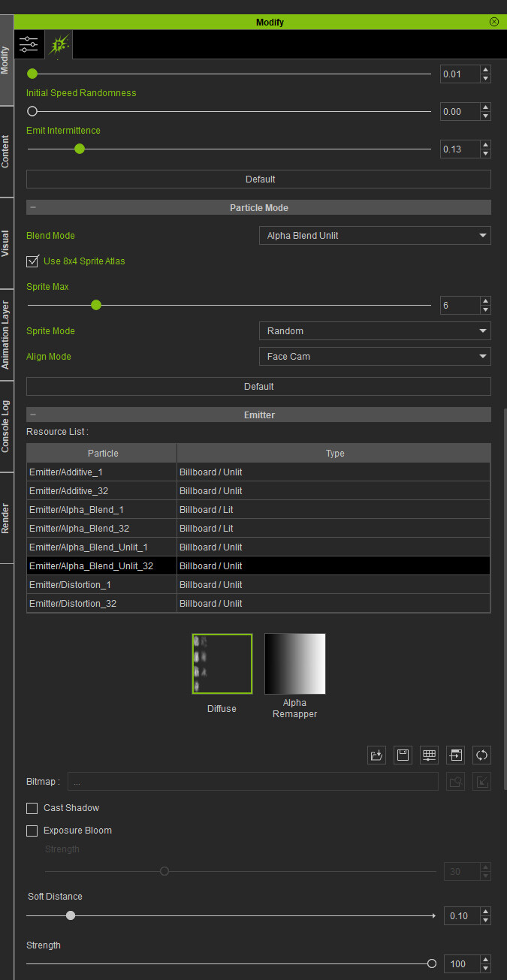Open the sprite grid adjust icon
Image resolution: width=507 pixels, height=980 pixels.
[x=430, y=755]
